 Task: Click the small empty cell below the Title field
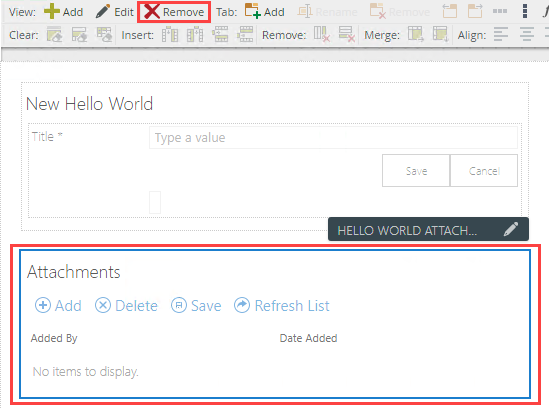155,202
